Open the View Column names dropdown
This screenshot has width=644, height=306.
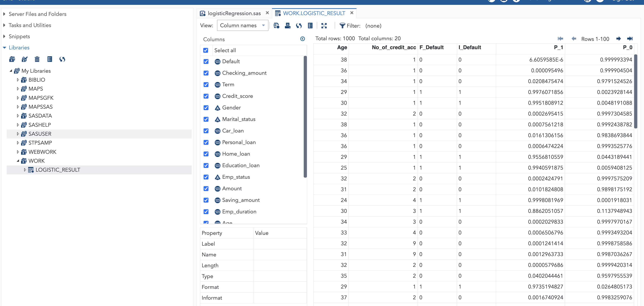243,26
